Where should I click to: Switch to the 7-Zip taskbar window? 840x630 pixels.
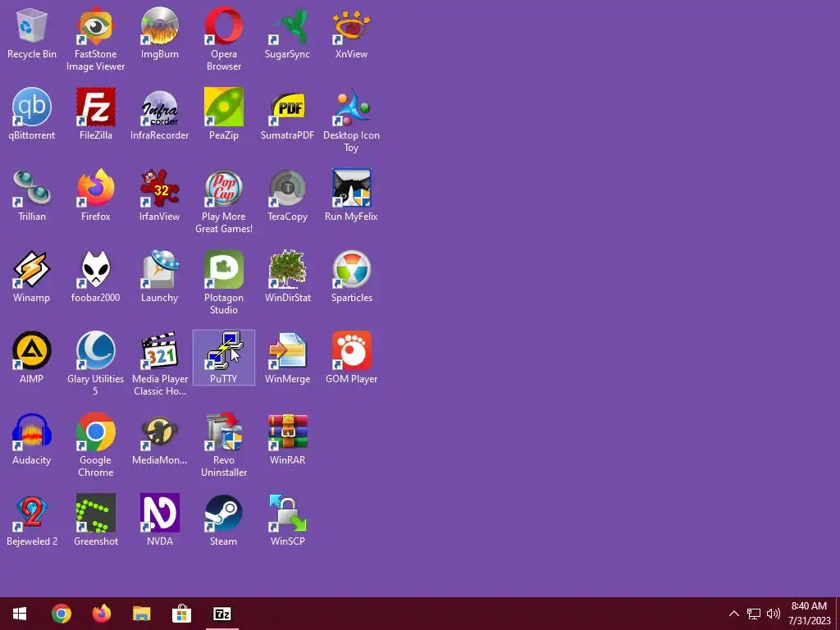[x=221, y=614]
